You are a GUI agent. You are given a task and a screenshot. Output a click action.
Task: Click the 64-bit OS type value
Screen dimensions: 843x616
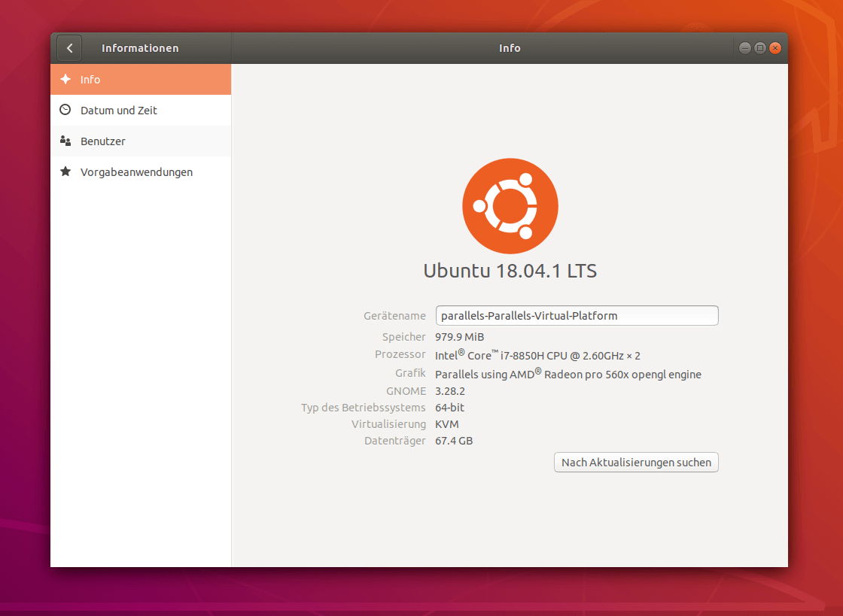coord(449,408)
